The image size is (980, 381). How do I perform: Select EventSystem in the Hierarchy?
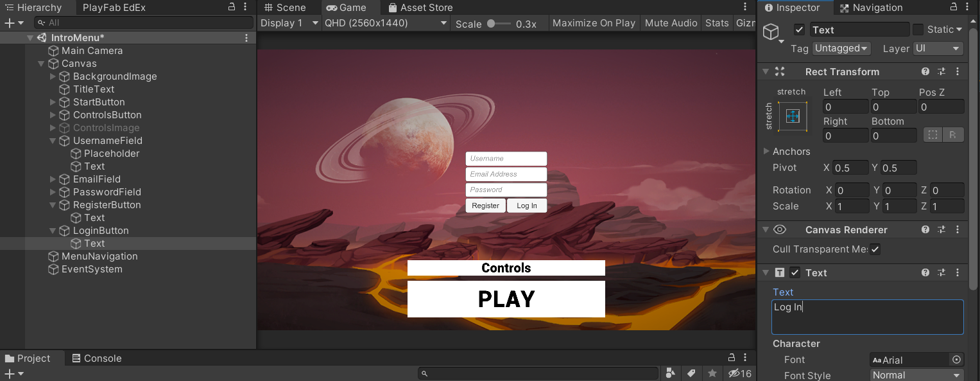[x=92, y=269]
